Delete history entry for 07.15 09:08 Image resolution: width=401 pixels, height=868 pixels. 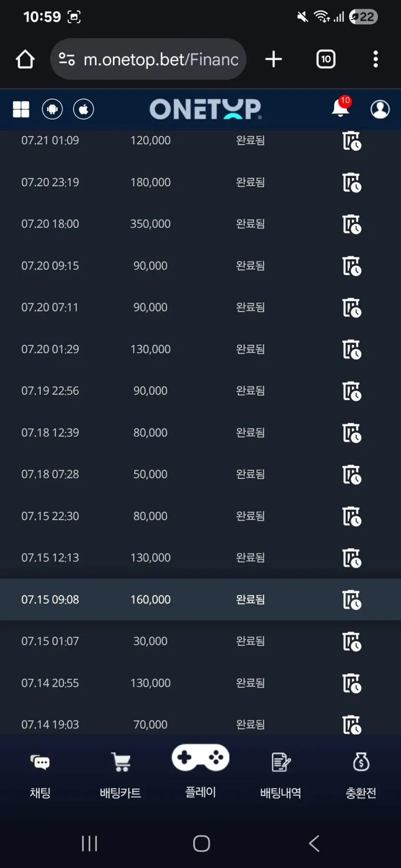(352, 600)
